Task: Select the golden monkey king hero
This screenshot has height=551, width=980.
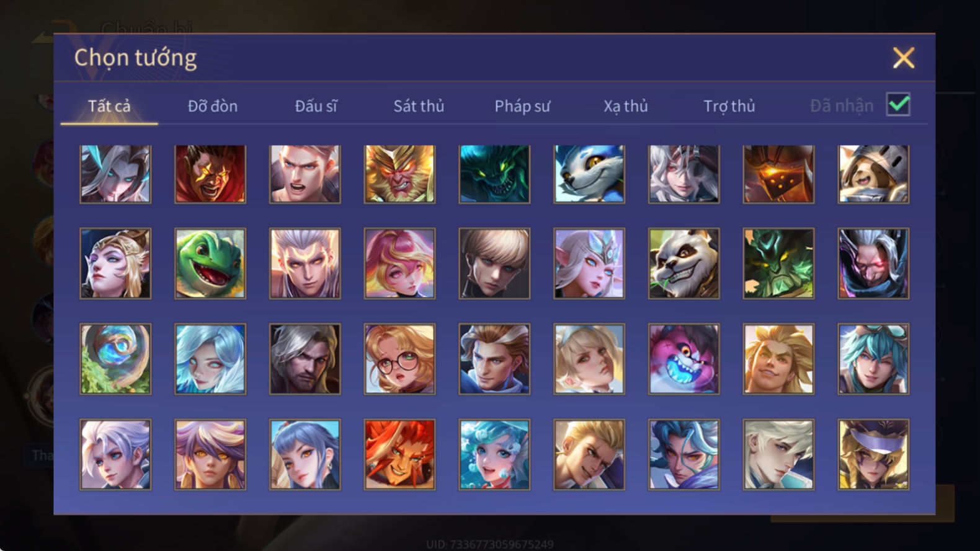Action: [399, 174]
